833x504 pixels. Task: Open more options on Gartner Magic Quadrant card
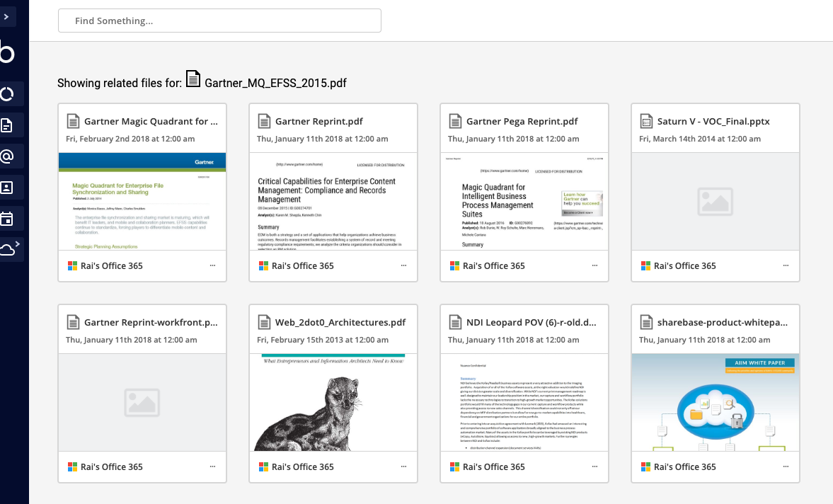point(212,265)
